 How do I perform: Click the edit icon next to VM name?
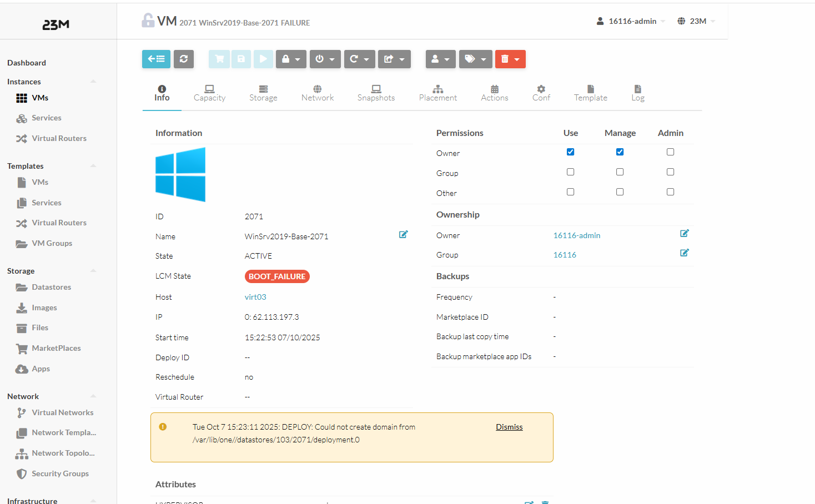tap(404, 235)
